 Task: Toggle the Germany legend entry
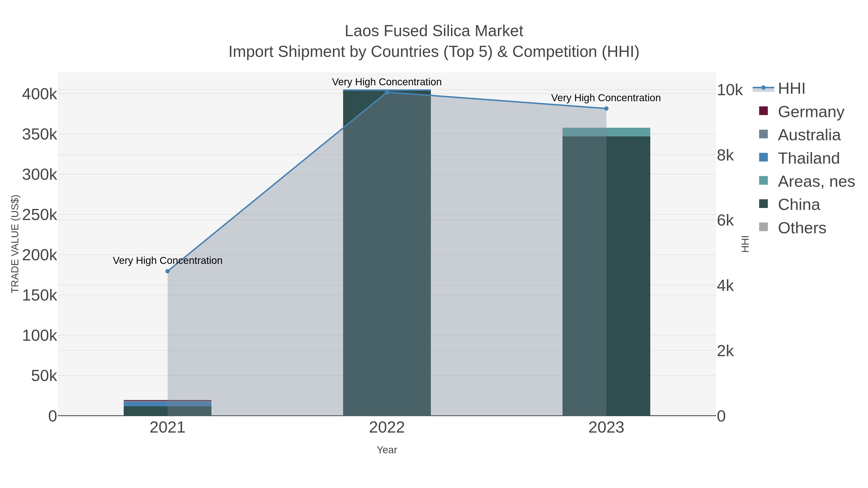tap(802, 112)
